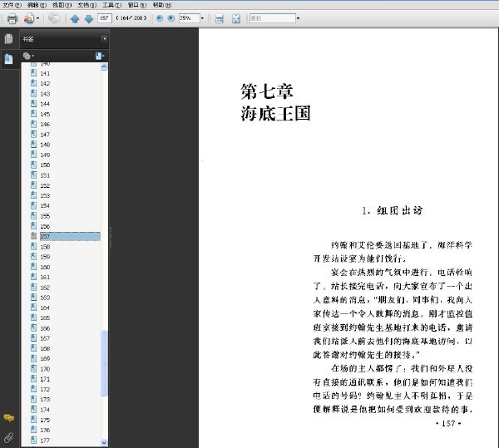Open the Pages panel icon in sidebar

tap(8, 39)
